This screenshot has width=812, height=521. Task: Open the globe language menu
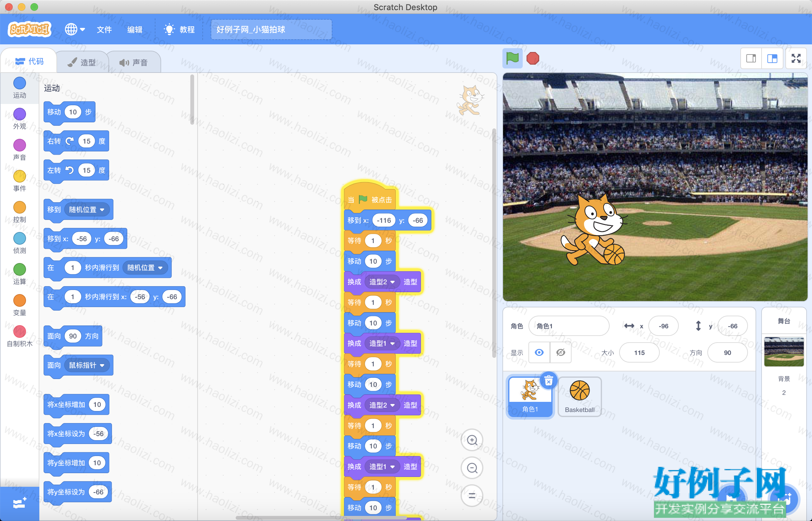(x=75, y=29)
